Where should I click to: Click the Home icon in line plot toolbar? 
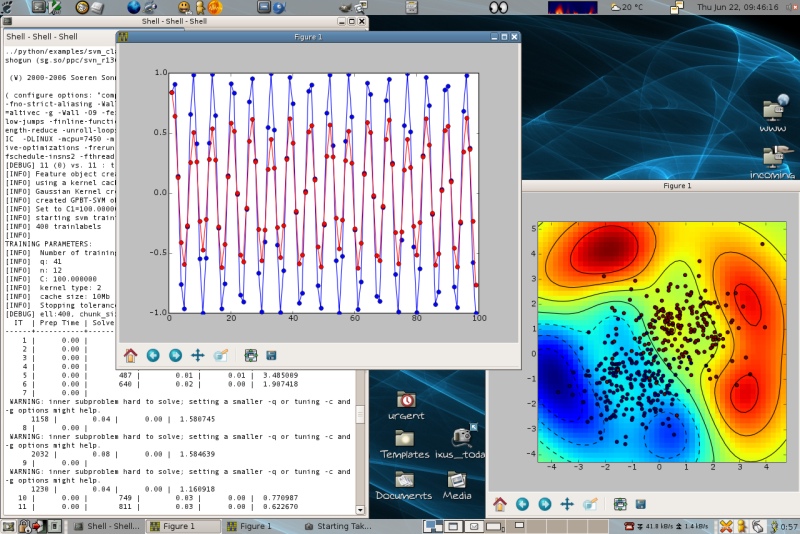(x=130, y=354)
